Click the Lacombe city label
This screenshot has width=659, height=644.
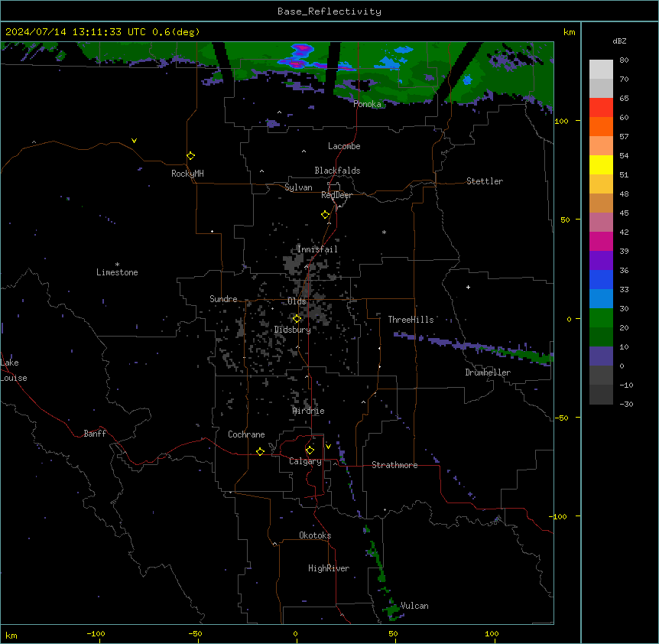click(x=344, y=146)
